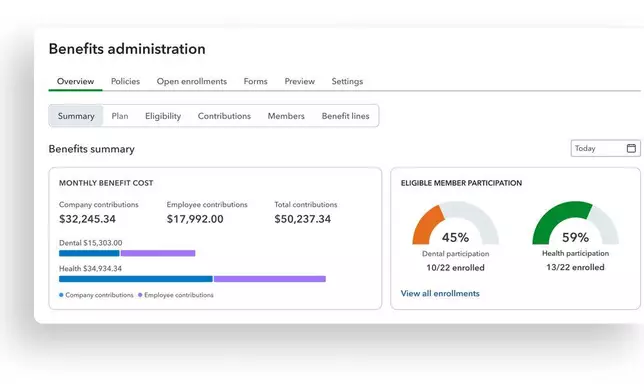Viewport: 644px width, 392px height.
Task: Click the Health $34,934.34 label
Action: (91, 269)
